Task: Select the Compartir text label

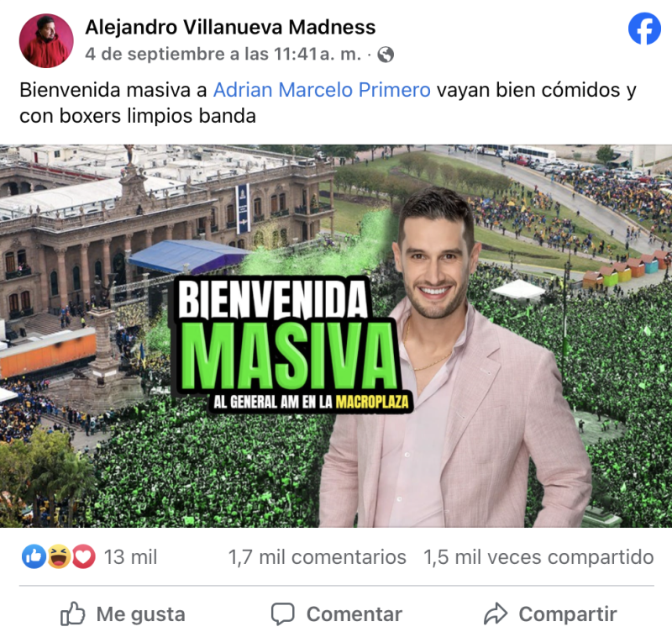Action: point(568,614)
